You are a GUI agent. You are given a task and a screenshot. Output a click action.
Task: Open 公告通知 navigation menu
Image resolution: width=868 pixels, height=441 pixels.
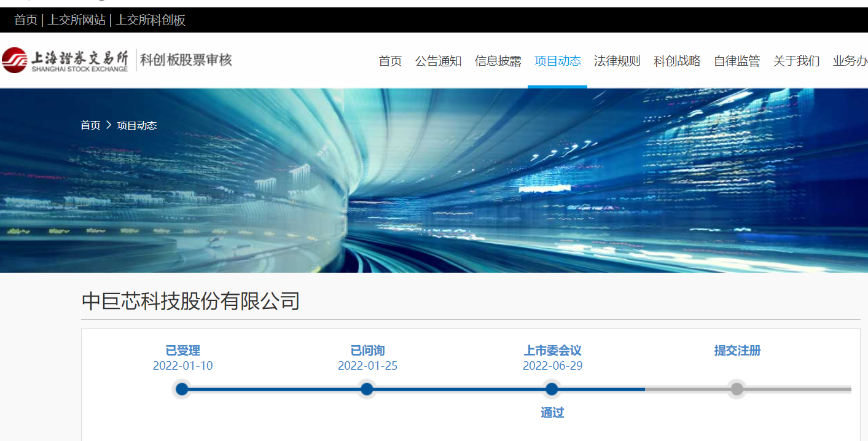pyautogui.click(x=438, y=61)
